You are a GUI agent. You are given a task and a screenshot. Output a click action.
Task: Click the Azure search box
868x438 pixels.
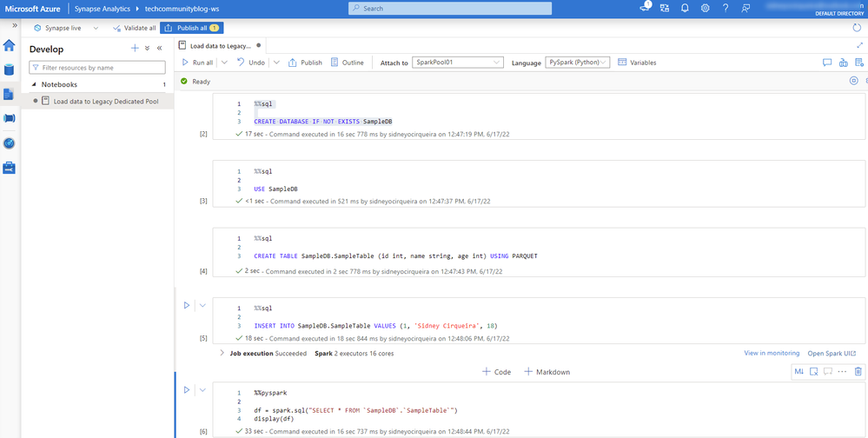(x=450, y=9)
